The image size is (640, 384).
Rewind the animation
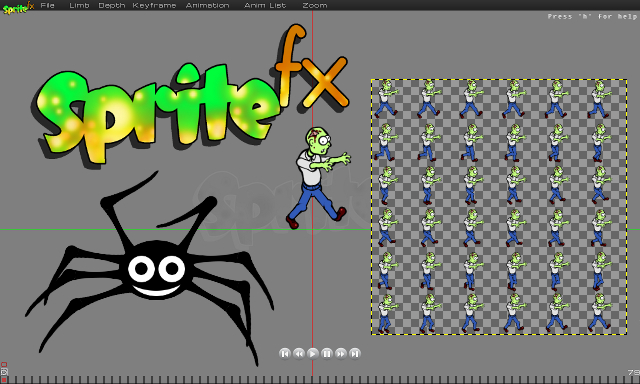click(299, 353)
